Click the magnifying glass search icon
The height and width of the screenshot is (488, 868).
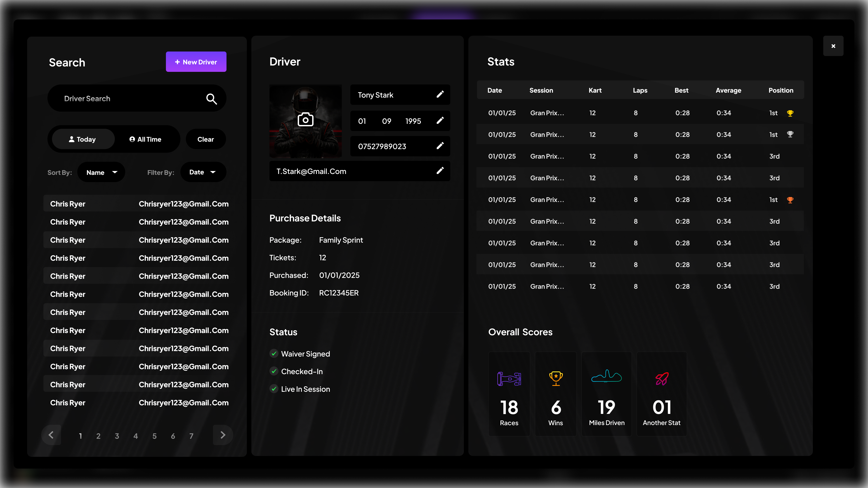[211, 99]
